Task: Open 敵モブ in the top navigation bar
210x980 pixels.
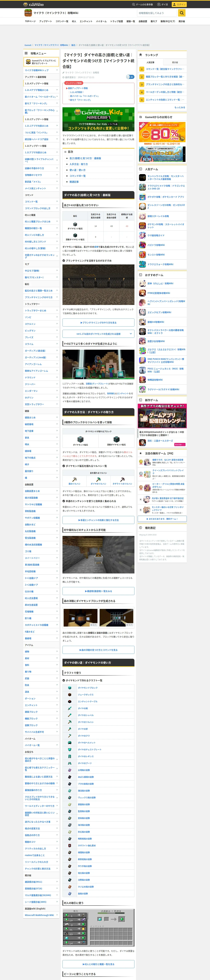Action: point(154,21)
